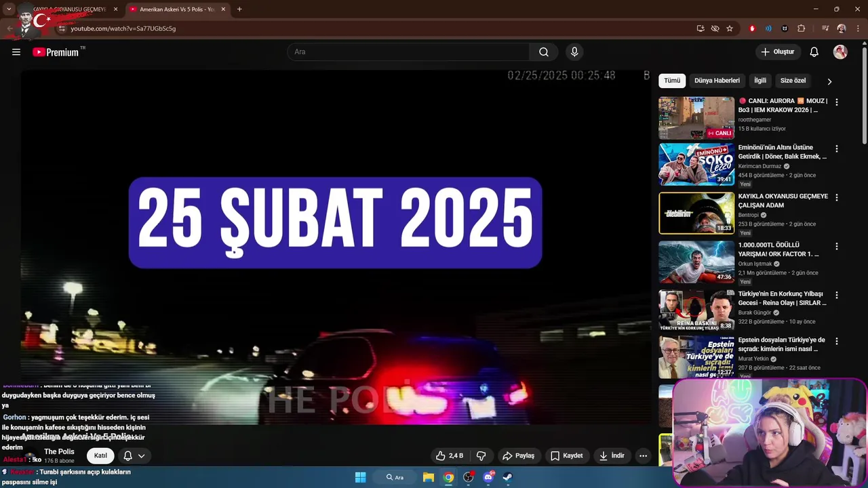Select the Tümü filter chip
The height and width of the screenshot is (488, 868).
pyautogui.click(x=672, y=81)
